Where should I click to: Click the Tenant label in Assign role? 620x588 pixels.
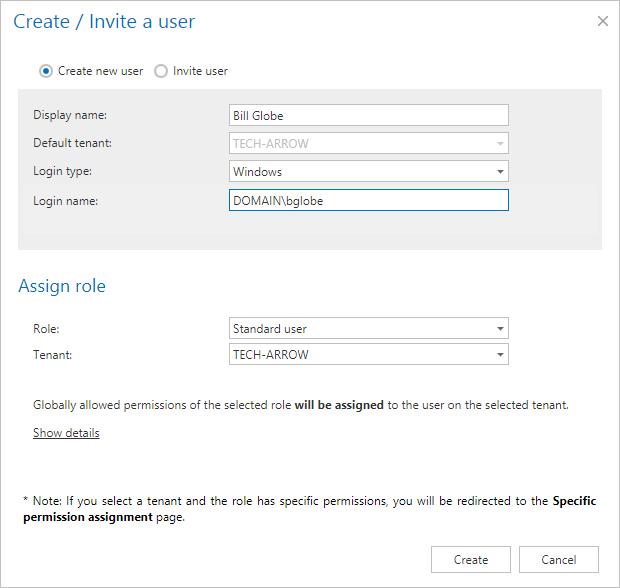(x=52, y=355)
